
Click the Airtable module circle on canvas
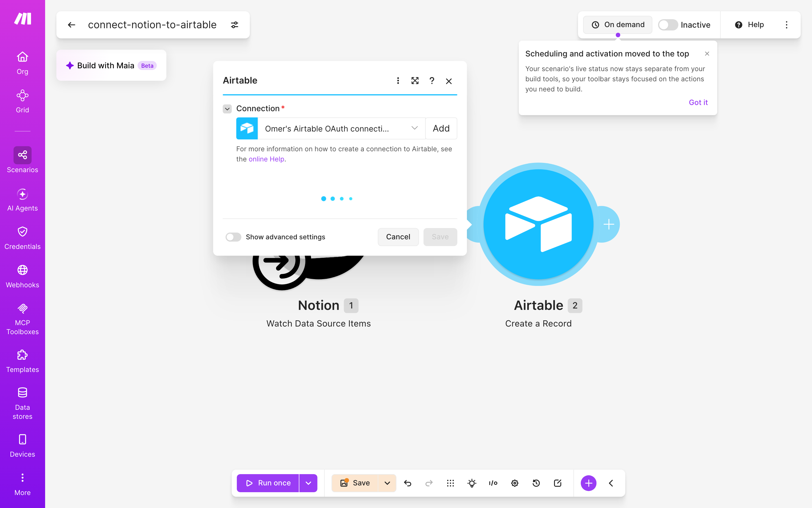tap(538, 224)
